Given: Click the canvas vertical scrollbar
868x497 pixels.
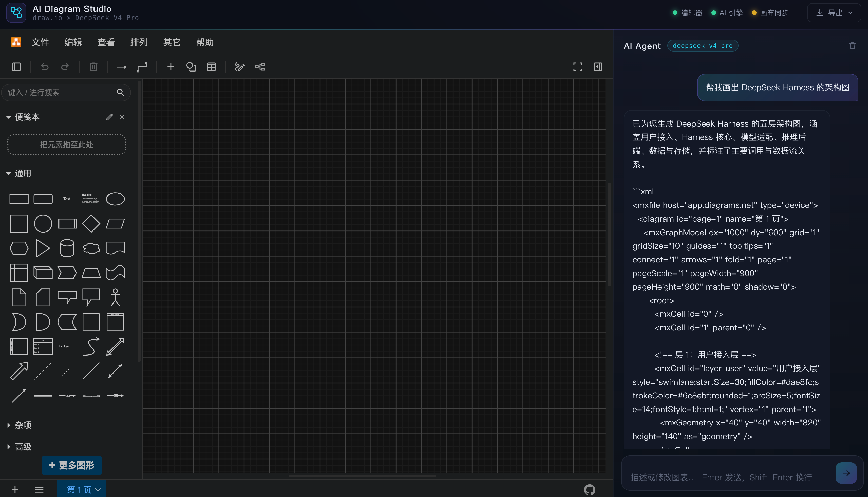Looking at the screenshot, I should [609, 235].
